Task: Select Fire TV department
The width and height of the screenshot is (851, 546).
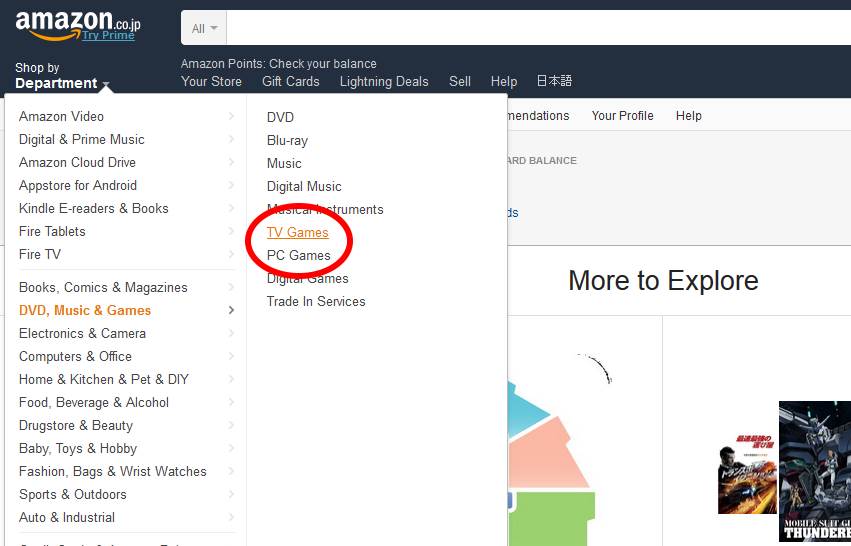Action: point(40,254)
